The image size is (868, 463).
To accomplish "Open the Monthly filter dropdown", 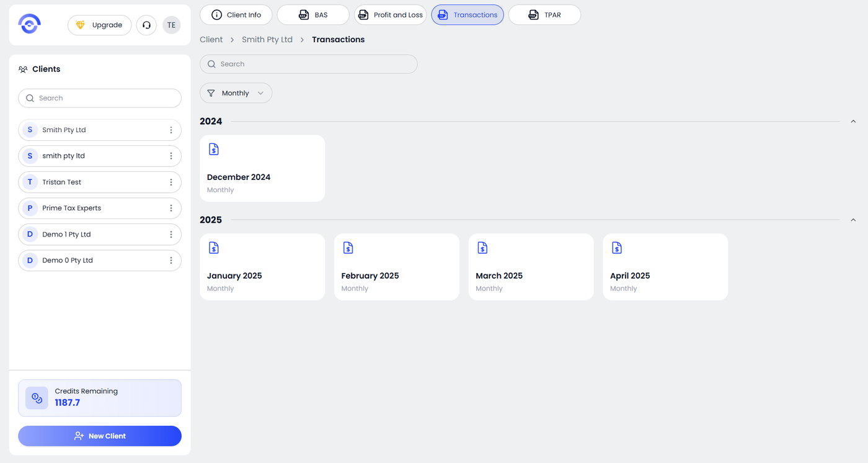I will click(236, 93).
